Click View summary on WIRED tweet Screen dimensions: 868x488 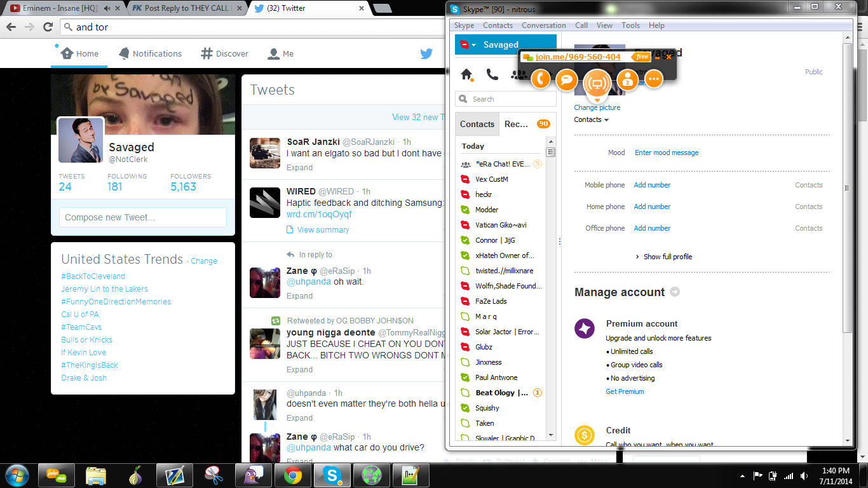coord(323,230)
